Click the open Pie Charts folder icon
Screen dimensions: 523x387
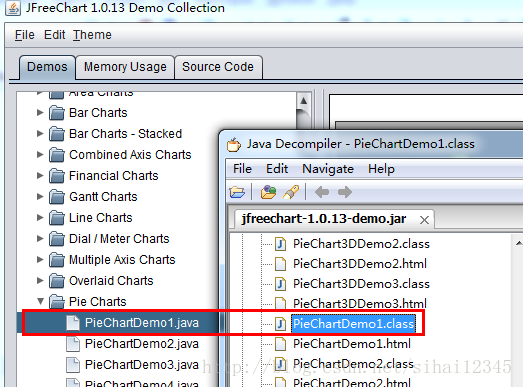(56, 302)
